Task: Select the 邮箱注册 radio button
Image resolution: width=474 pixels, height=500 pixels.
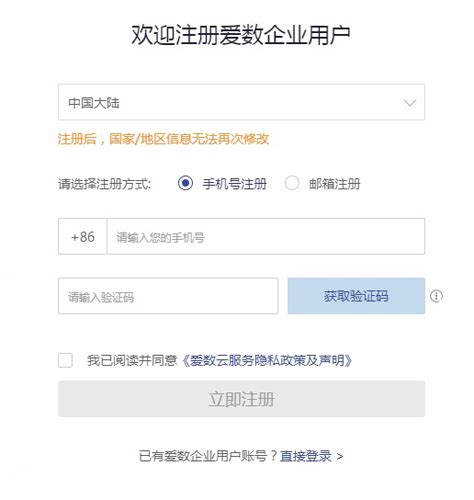Action: (x=292, y=183)
